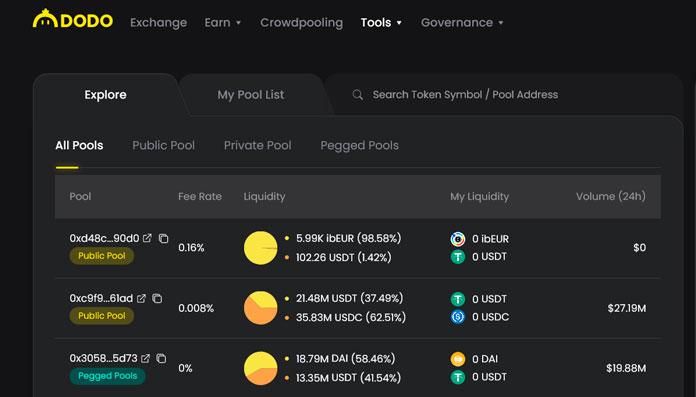
Task: Click the $27.19M volume value
Action: pos(627,308)
